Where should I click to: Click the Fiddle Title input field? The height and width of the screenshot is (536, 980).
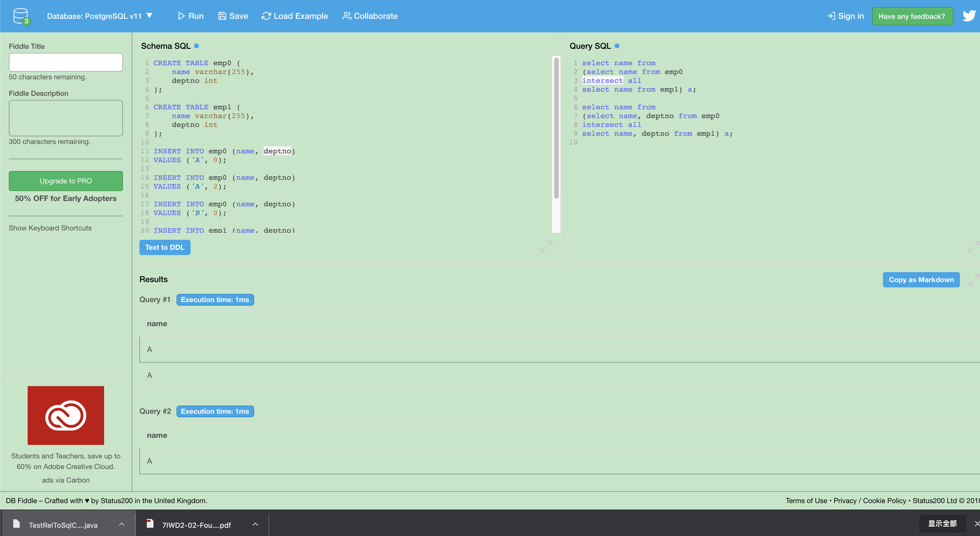(x=66, y=62)
